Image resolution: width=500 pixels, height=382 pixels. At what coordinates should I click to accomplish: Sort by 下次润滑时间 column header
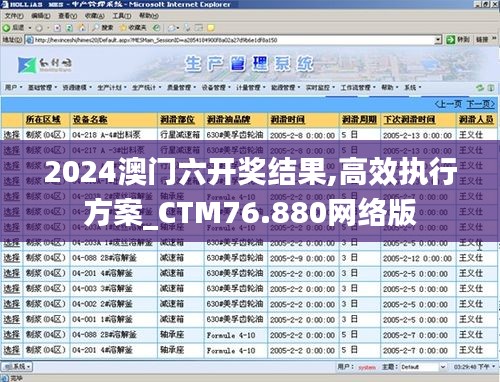pos(409,119)
